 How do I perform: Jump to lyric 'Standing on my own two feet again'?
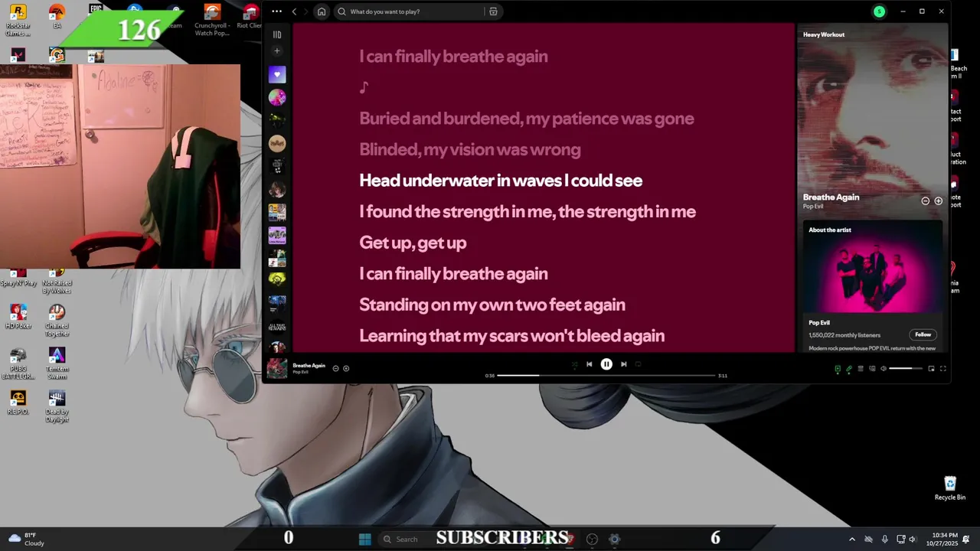point(492,305)
